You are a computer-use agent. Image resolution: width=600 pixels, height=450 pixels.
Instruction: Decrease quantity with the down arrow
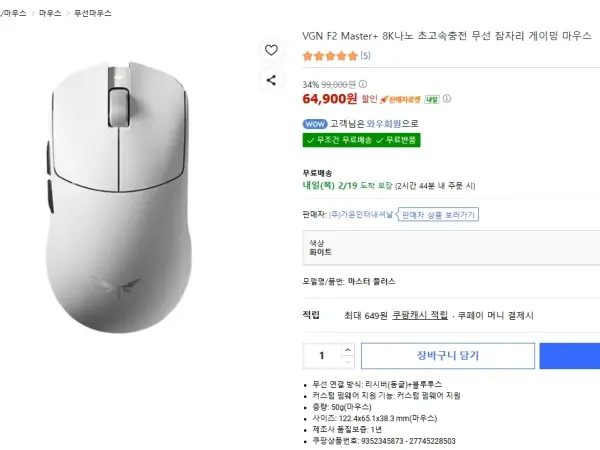point(348,361)
